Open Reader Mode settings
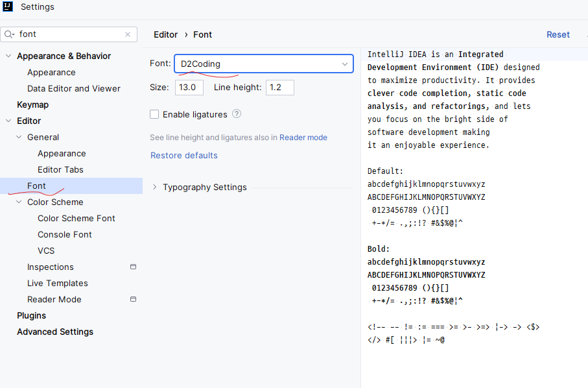588x388 pixels. pos(54,299)
